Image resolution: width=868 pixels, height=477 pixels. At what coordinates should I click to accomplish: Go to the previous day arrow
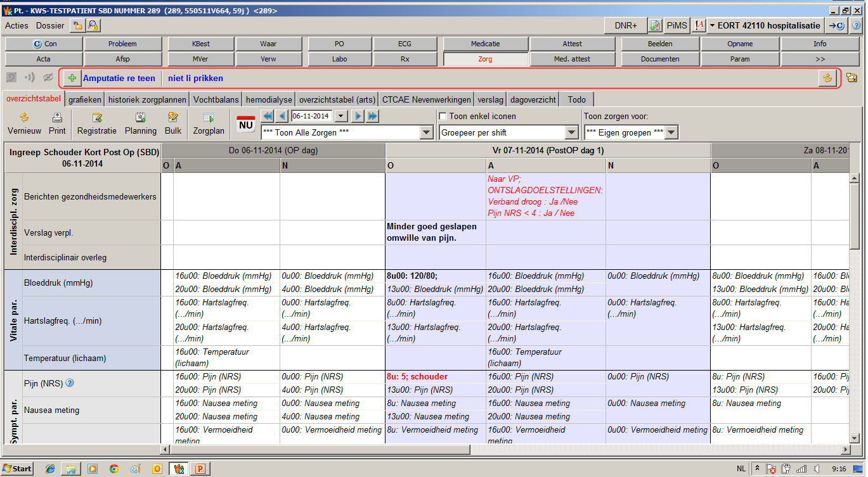pos(282,116)
